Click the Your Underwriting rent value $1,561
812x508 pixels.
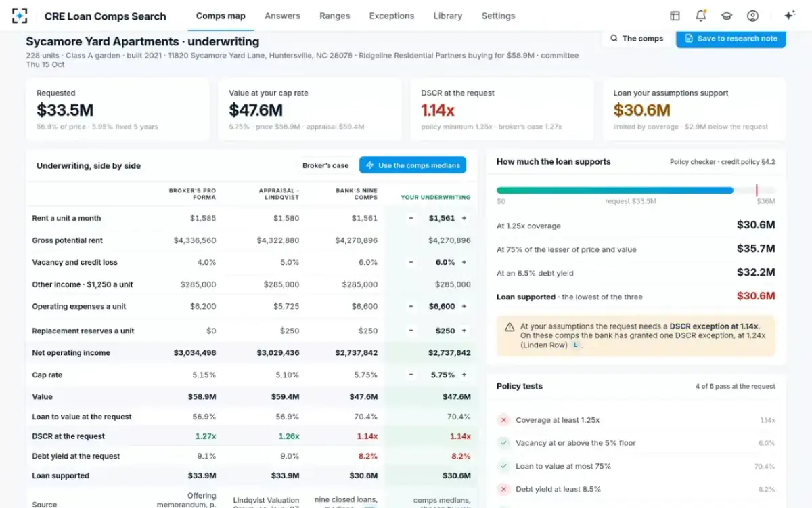pos(442,218)
